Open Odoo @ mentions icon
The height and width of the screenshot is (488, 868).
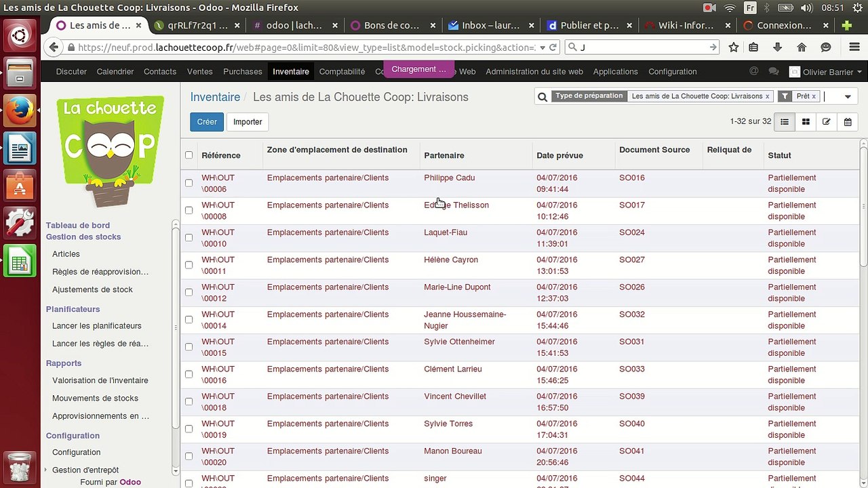753,71
